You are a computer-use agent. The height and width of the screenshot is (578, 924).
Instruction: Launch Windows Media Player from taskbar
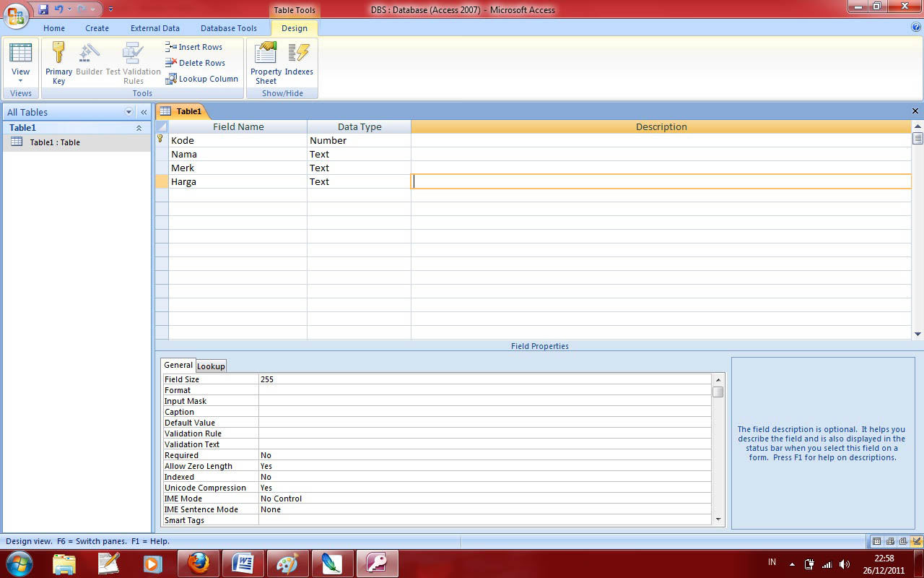coord(152,563)
